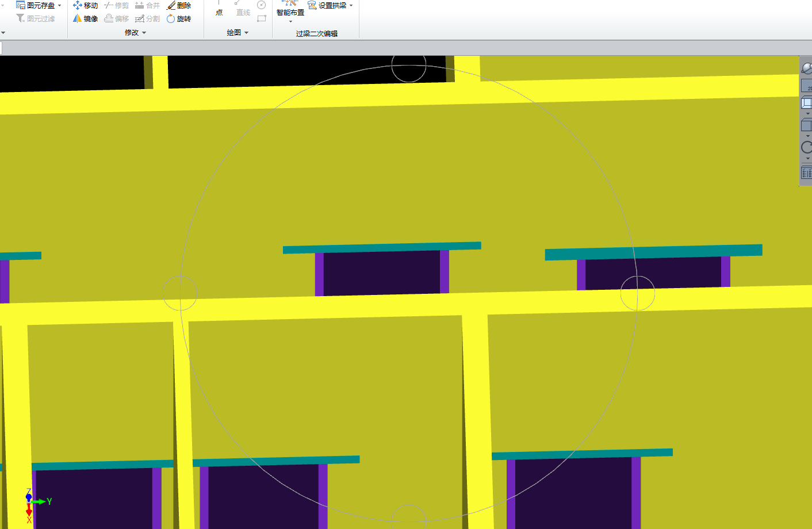Select the 合并 merge tool
This screenshot has width=812, height=529.
tap(148, 5)
